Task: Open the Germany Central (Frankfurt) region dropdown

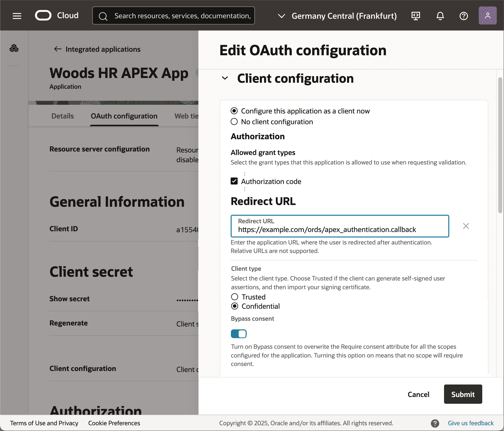Action: tap(337, 16)
